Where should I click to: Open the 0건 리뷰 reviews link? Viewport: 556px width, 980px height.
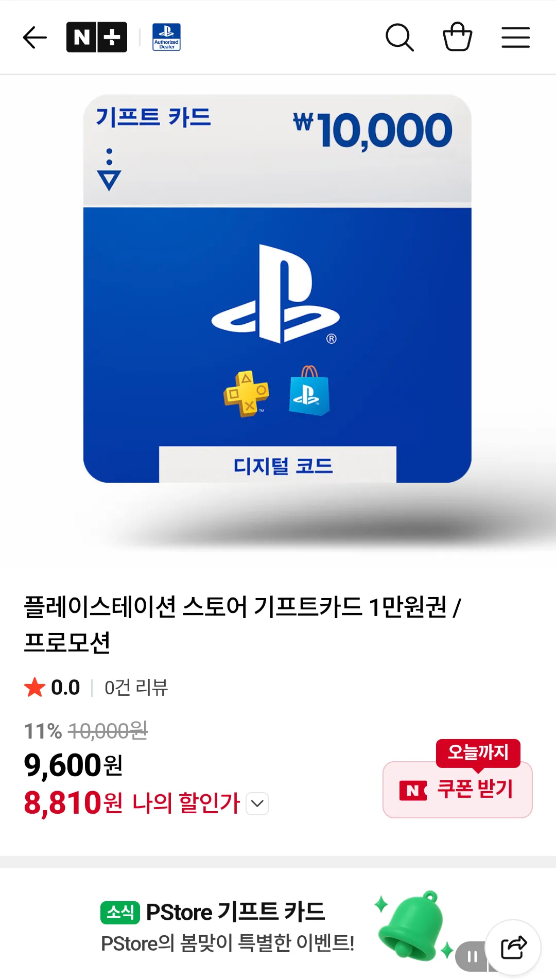136,688
